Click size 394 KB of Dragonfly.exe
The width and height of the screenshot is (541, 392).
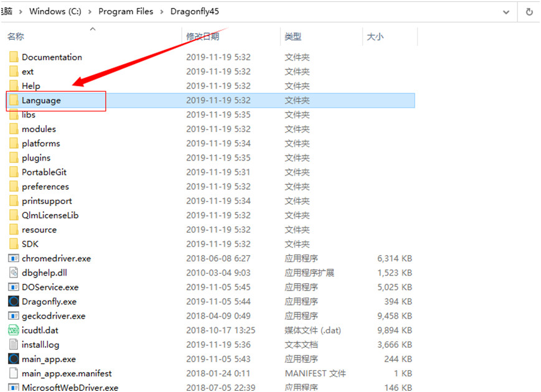(398, 301)
